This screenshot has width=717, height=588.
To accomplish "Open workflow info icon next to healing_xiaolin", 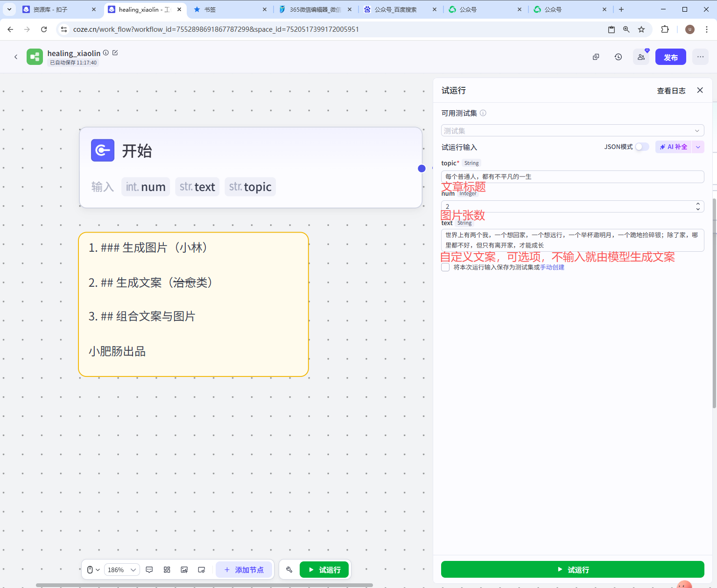I will [x=106, y=53].
